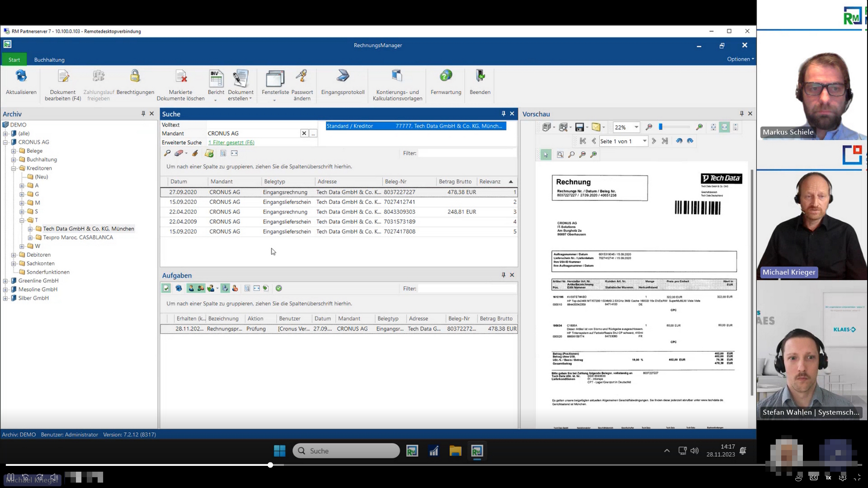Open the Eingangsprotokoll tool
This screenshot has width=868, height=488.
(x=343, y=82)
